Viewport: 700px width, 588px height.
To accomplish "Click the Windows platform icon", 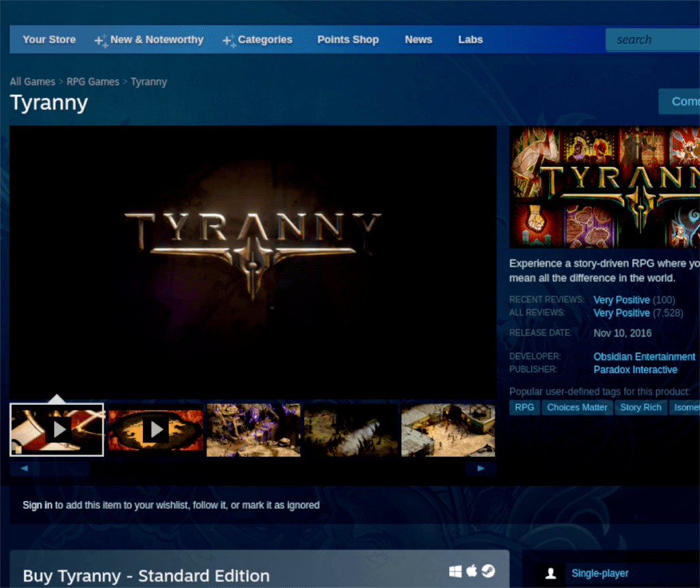I will click(455, 572).
